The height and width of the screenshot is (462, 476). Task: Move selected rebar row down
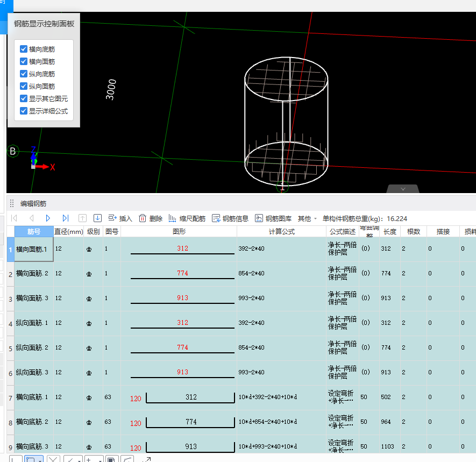tap(97, 218)
